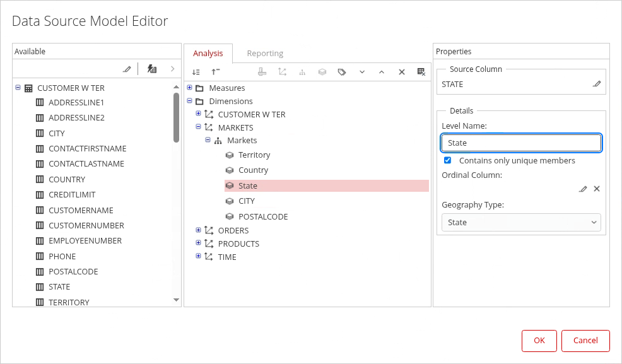Screen dimensions: 622x364
Task: Expand the Measures folder
Action: click(190, 88)
